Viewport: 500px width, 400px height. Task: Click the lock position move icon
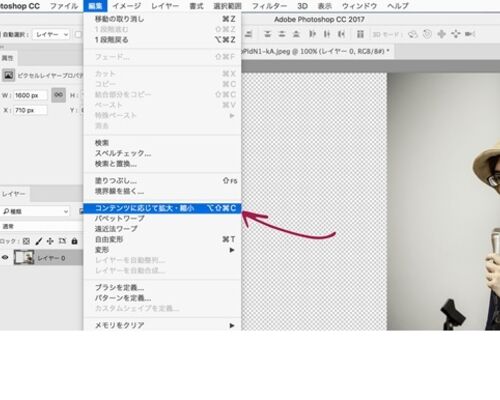coord(50,241)
